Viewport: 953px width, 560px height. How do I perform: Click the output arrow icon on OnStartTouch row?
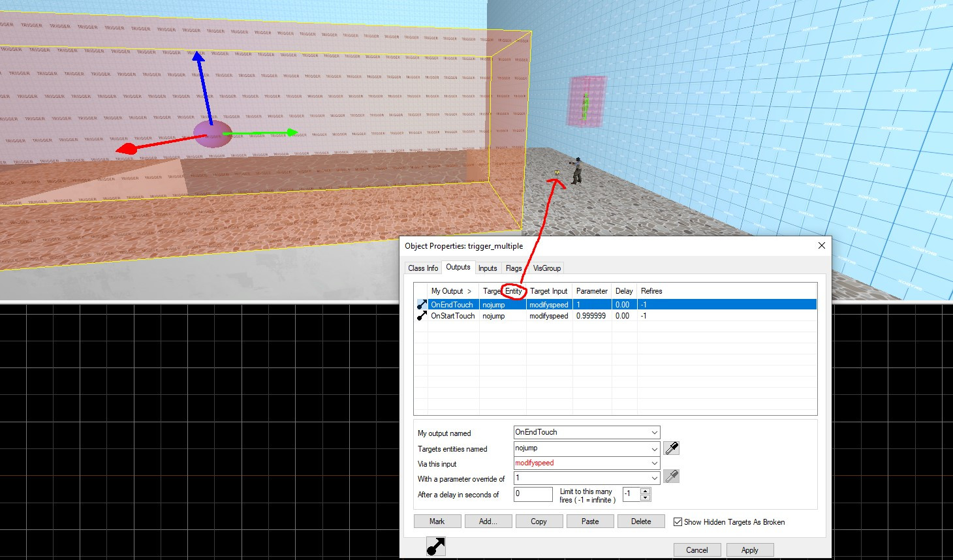(422, 316)
